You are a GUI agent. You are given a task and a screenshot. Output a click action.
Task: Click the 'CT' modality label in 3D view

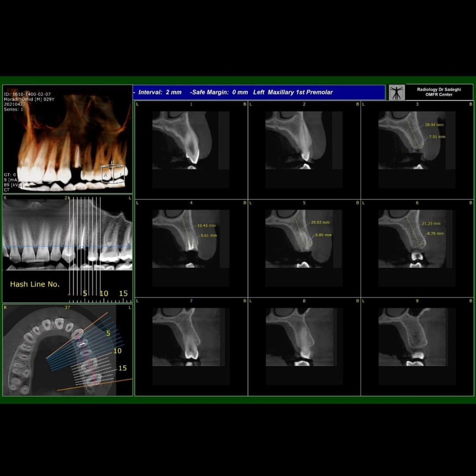(7, 190)
